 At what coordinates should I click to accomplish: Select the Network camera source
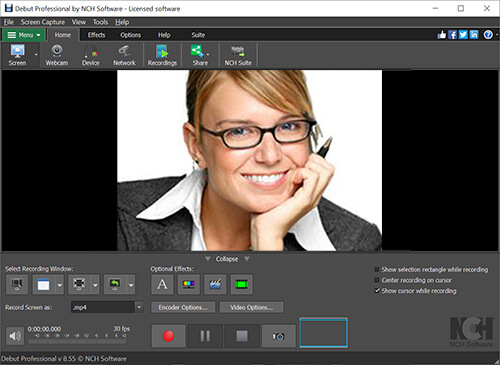[124, 55]
